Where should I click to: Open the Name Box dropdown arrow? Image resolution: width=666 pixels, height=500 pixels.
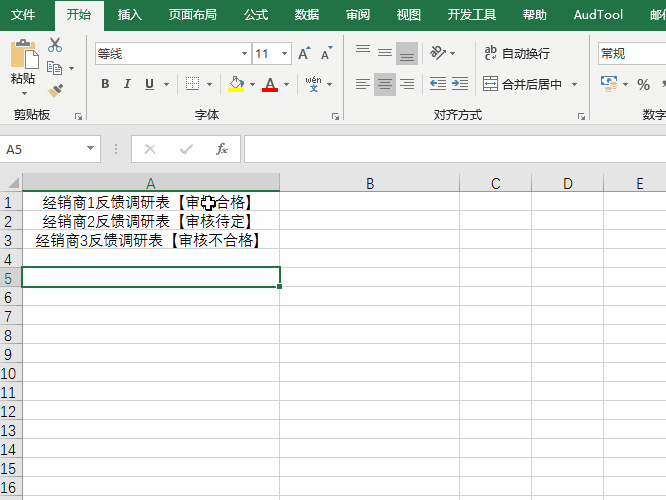(x=90, y=148)
